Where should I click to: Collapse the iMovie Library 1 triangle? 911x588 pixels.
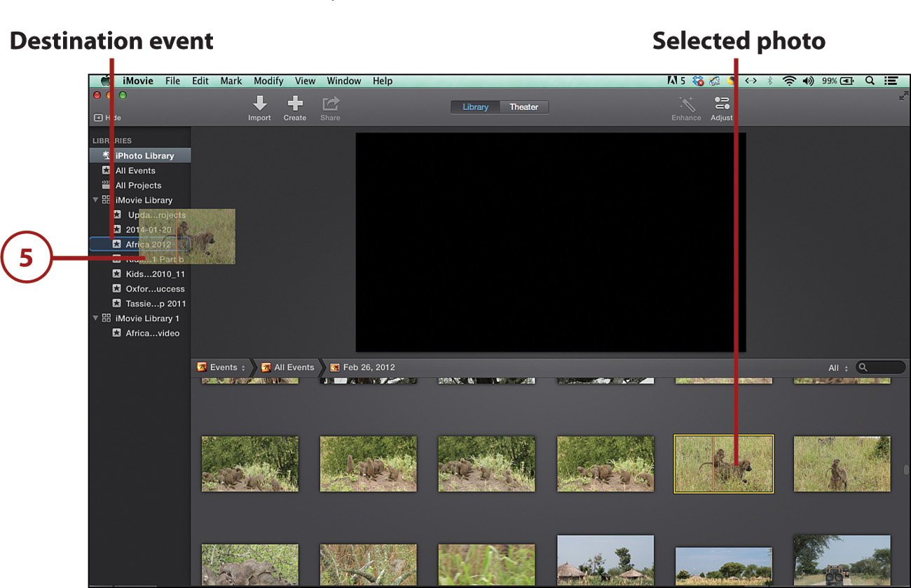point(96,318)
